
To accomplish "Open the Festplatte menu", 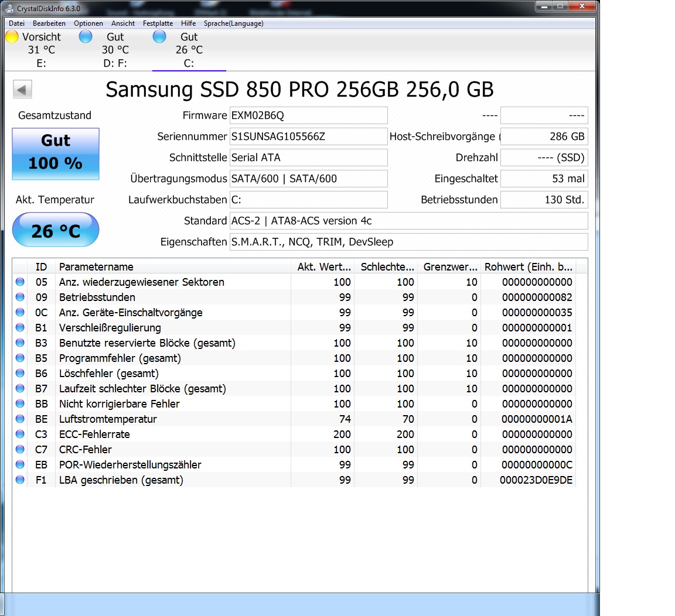I will click(158, 23).
